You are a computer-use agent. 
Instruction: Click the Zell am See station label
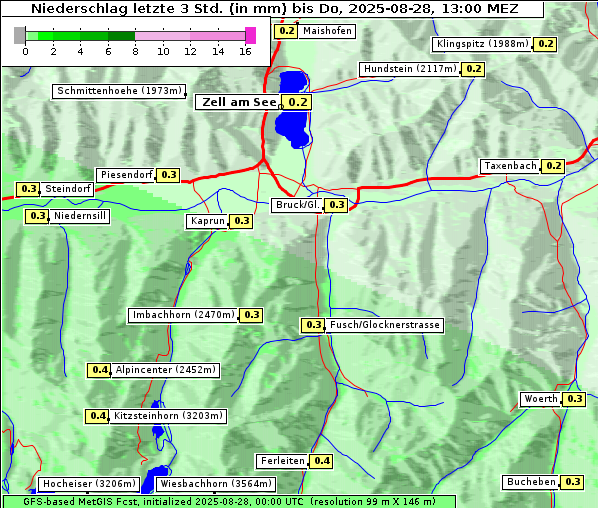pyautogui.click(x=240, y=102)
